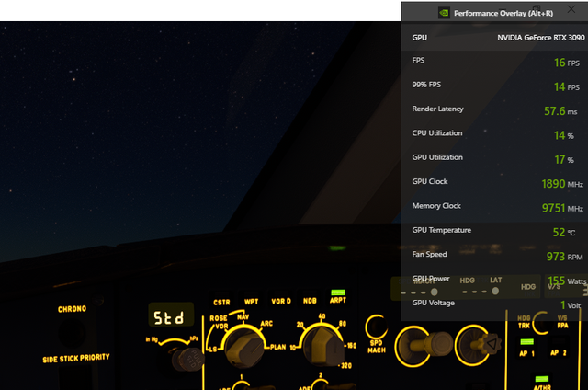Click the Std barometric display

pyautogui.click(x=171, y=315)
